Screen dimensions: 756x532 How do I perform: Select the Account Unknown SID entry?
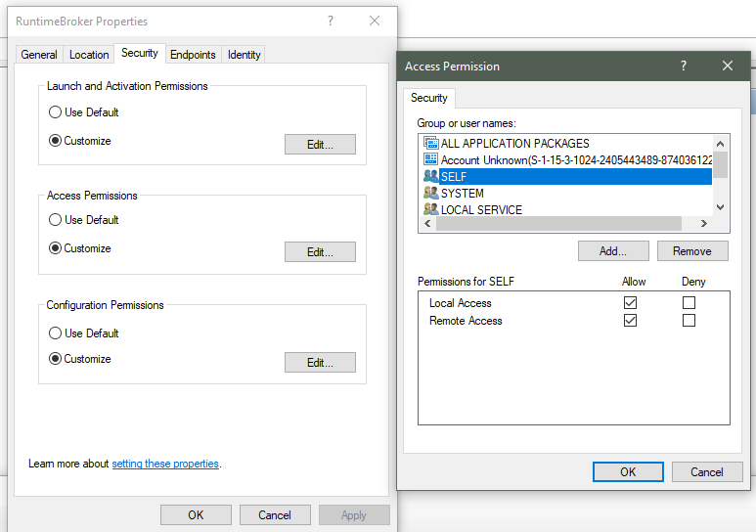click(x=577, y=159)
